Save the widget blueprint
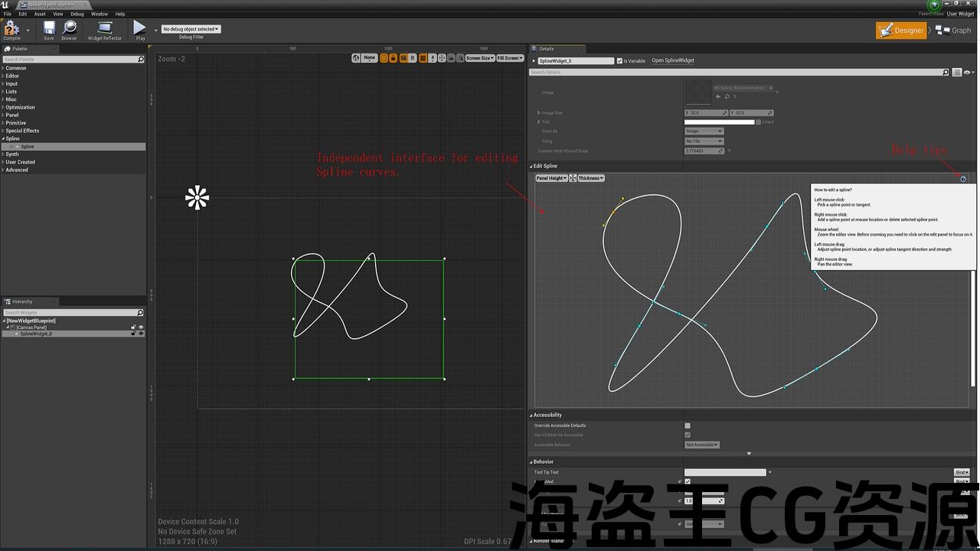The width and height of the screenshot is (980, 551). (49, 29)
